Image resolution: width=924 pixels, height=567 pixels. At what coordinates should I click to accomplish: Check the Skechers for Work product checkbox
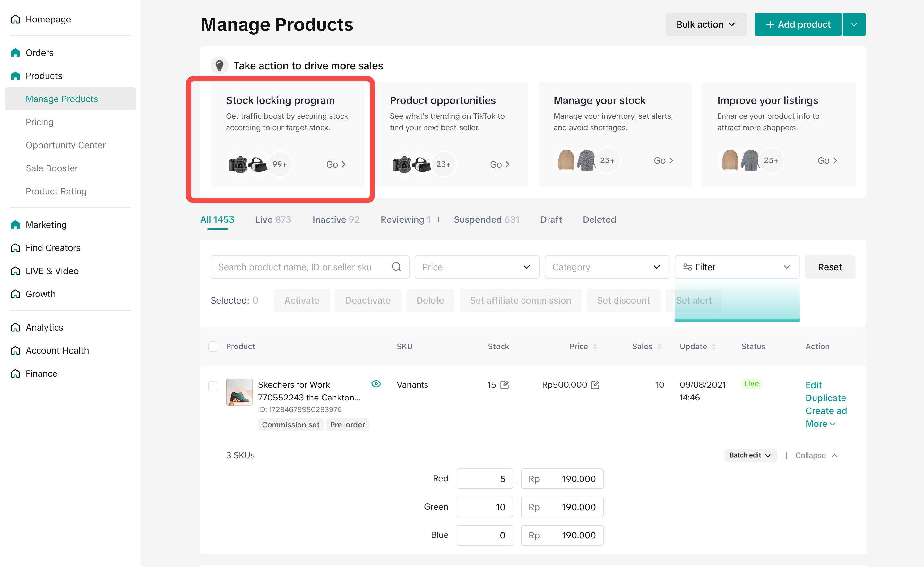pos(213,386)
